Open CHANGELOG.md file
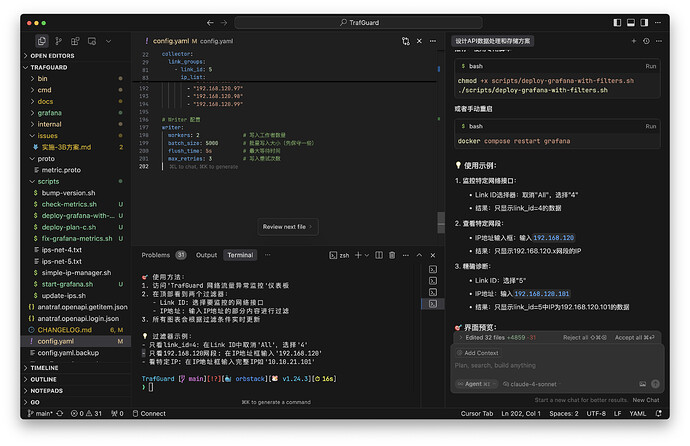Viewport: 690px width, 446px height. pos(64,330)
